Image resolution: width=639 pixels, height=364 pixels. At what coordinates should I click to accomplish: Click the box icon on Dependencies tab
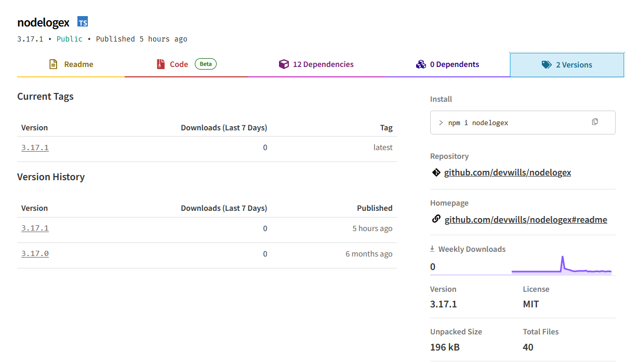[x=284, y=64]
